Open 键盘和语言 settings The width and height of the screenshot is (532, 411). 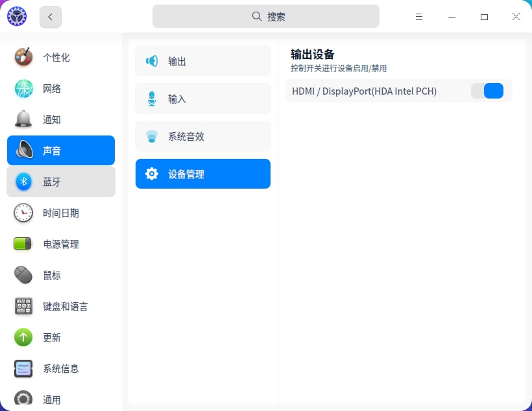click(61, 306)
